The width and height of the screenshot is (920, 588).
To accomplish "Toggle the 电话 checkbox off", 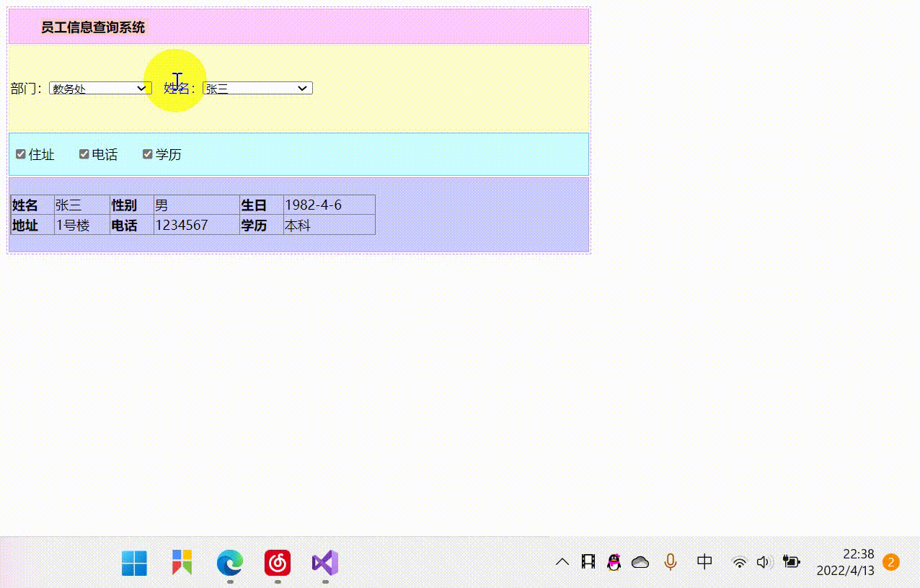I will [84, 153].
